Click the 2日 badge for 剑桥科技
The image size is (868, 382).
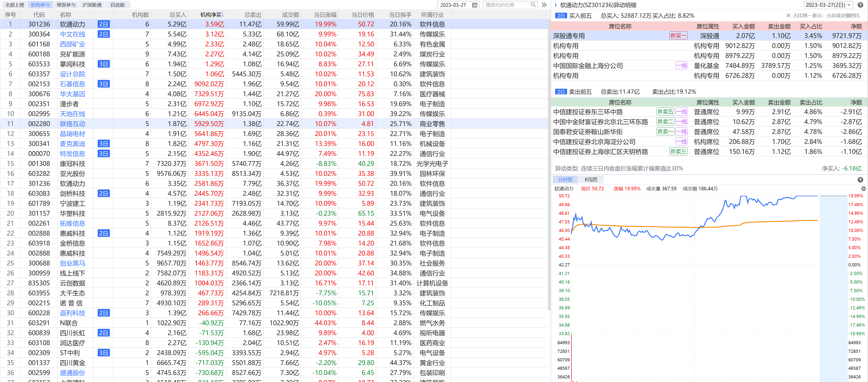point(104,193)
